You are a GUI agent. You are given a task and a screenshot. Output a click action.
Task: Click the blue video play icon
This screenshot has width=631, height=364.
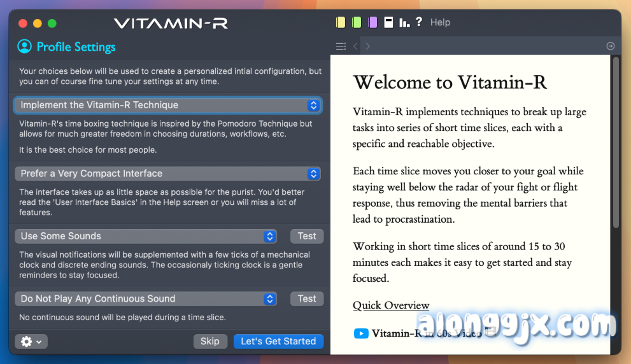coord(361,333)
